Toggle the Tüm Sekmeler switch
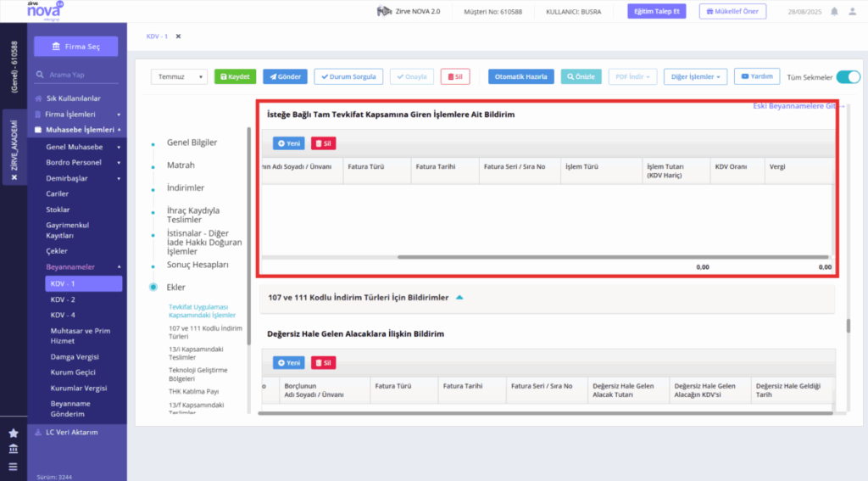The height and width of the screenshot is (481, 868). tap(848, 77)
